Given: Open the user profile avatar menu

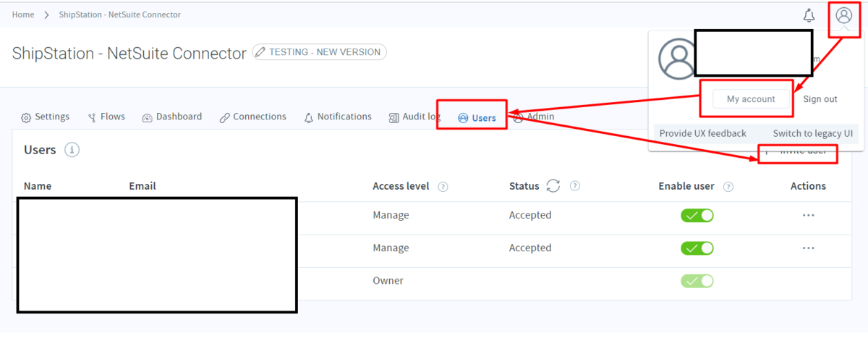Looking at the screenshot, I should pyautogui.click(x=843, y=15).
